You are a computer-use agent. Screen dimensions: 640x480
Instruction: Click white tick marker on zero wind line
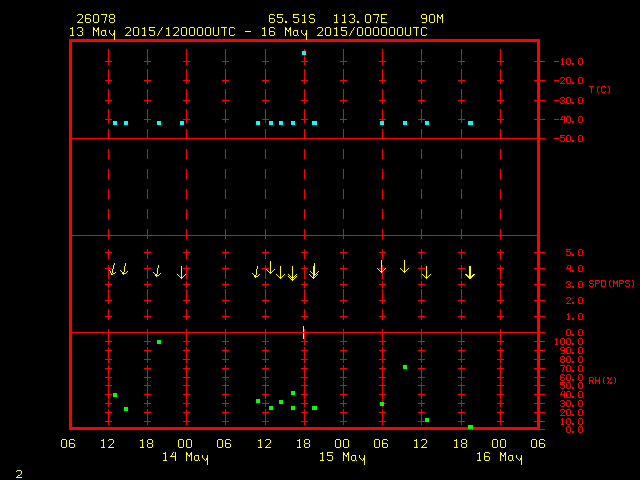pos(304,332)
